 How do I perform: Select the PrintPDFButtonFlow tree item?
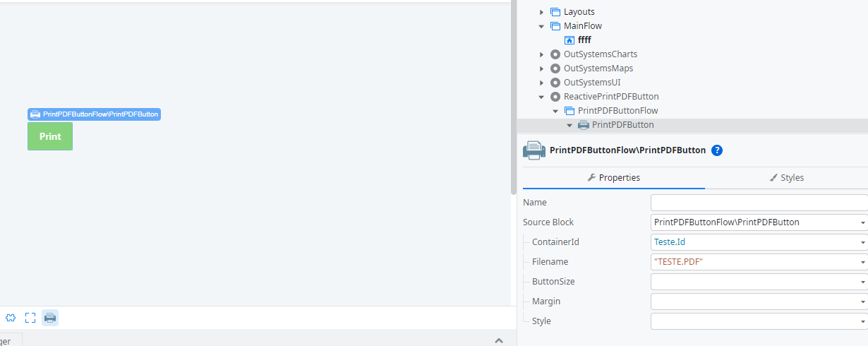pos(618,111)
